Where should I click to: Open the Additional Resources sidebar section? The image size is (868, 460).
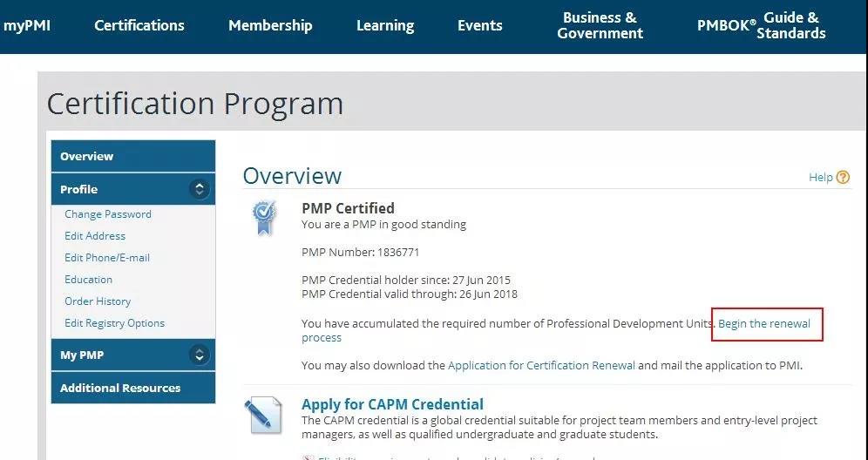coord(132,388)
